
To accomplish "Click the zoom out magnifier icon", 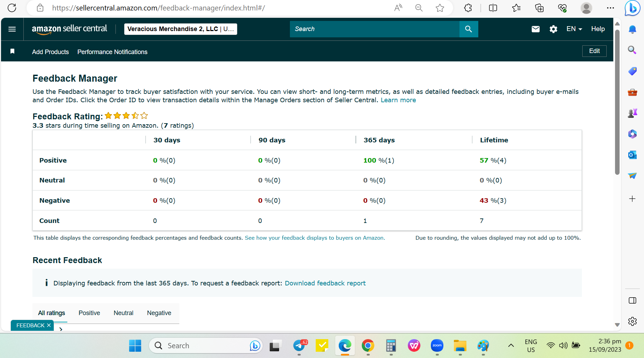I will [x=419, y=8].
